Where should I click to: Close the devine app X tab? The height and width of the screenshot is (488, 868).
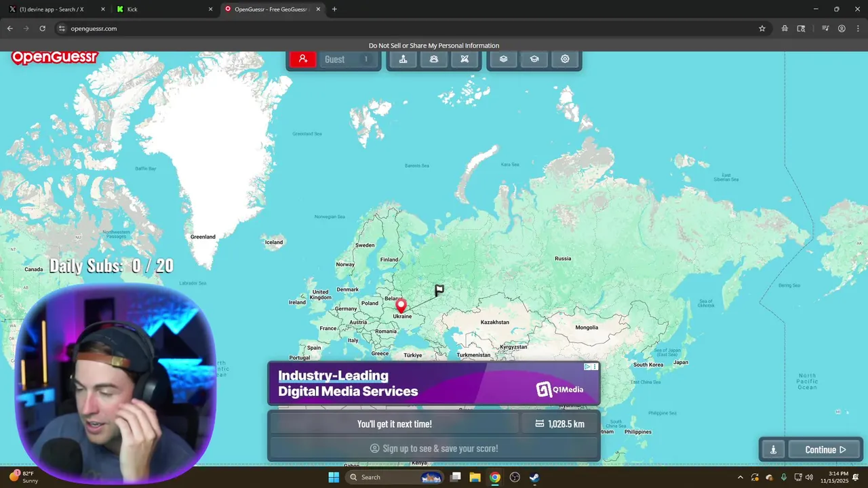coord(103,9)
